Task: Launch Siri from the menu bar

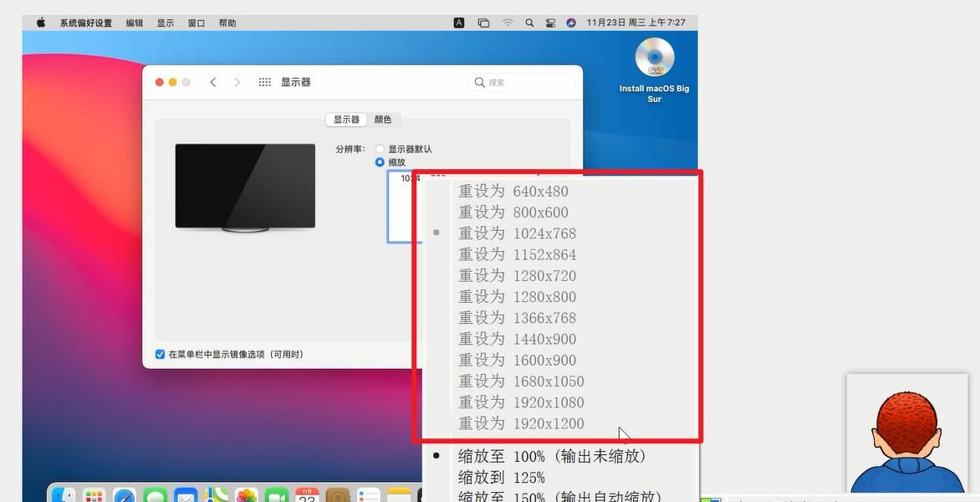Action: tap(571, 23)
